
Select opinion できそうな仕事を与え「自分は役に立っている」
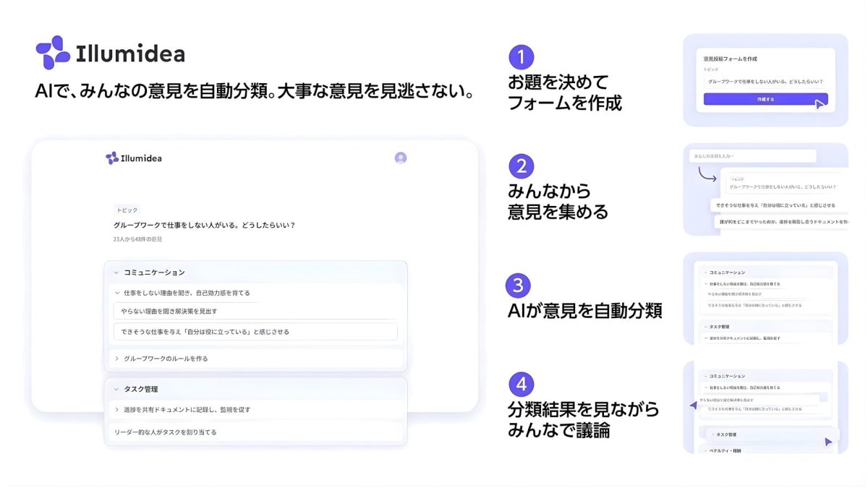[x=255, y=332]
